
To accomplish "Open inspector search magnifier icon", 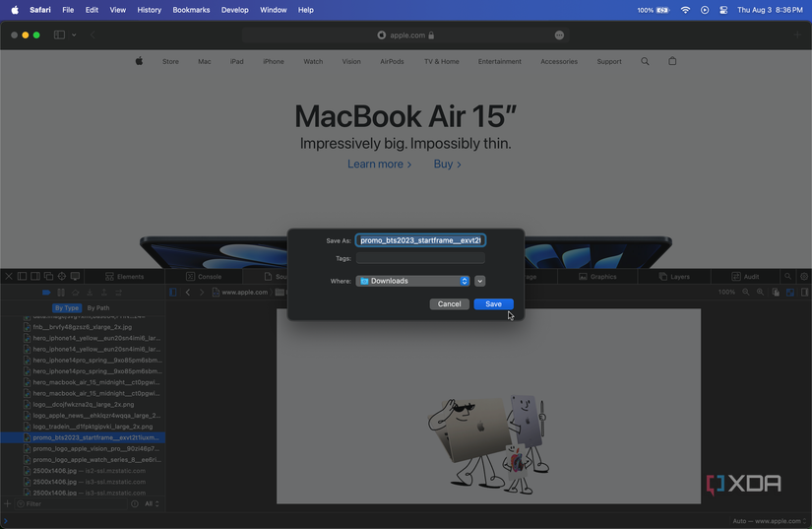I will click(x=787, y=277).
